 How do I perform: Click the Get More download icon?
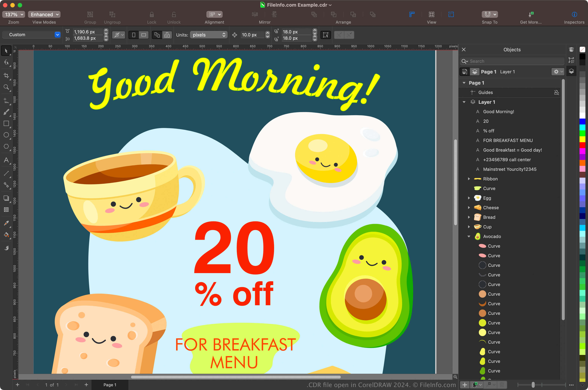[531, 14]
